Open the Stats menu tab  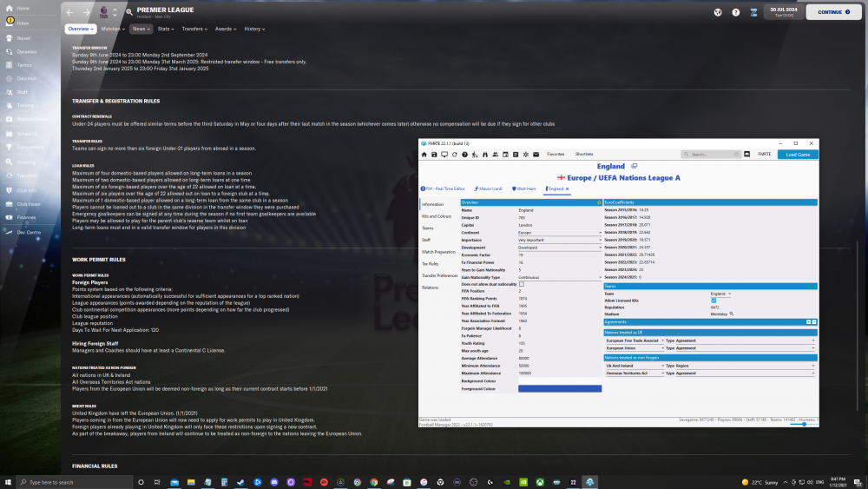(166, 29)
